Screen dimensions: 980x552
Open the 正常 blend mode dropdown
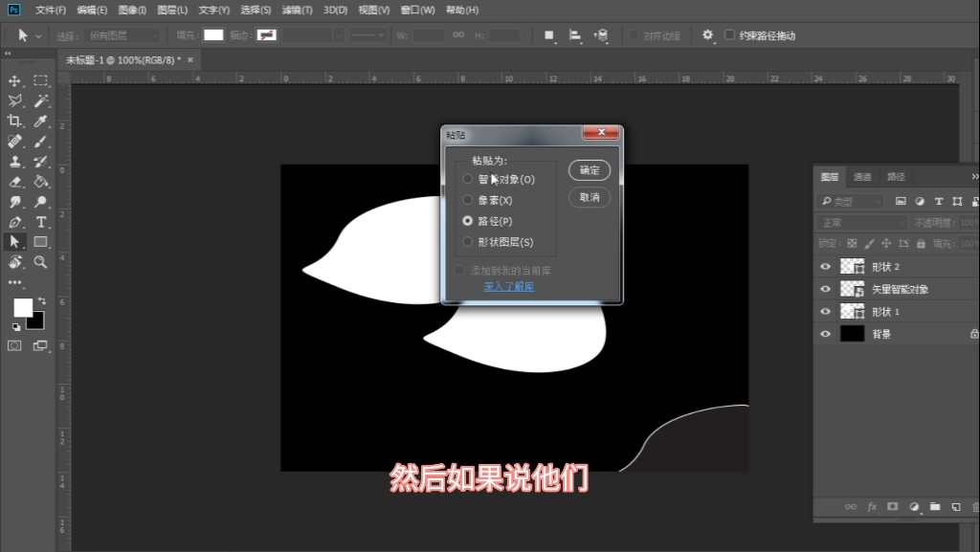(861, 221)
